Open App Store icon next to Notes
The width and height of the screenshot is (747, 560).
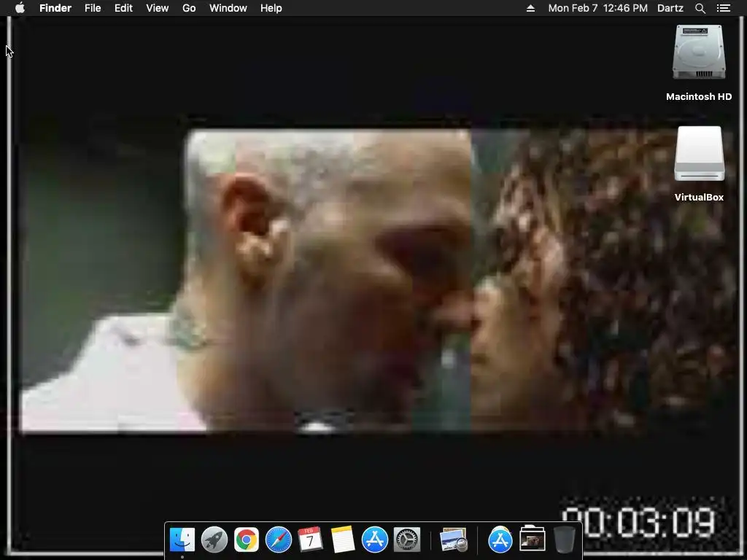coord(375,540)
